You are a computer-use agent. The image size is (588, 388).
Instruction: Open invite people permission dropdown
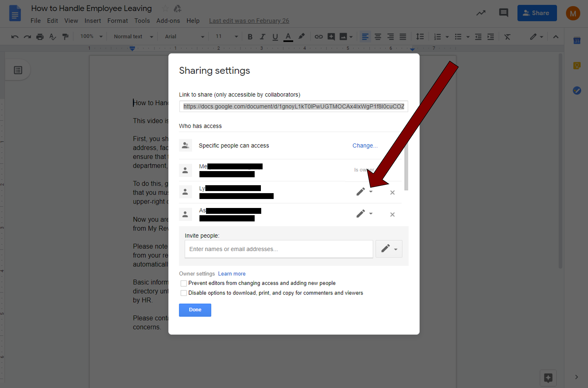coord(389,249)
